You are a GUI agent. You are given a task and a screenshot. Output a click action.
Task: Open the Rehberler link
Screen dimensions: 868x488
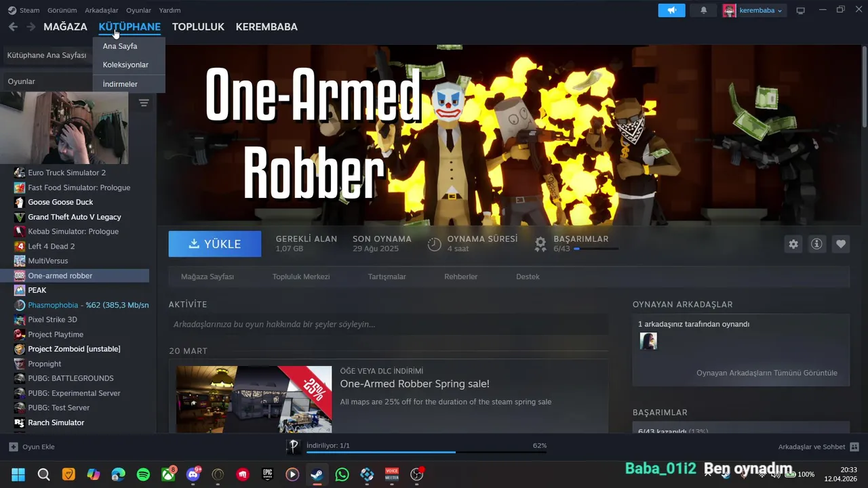[461, 277]
